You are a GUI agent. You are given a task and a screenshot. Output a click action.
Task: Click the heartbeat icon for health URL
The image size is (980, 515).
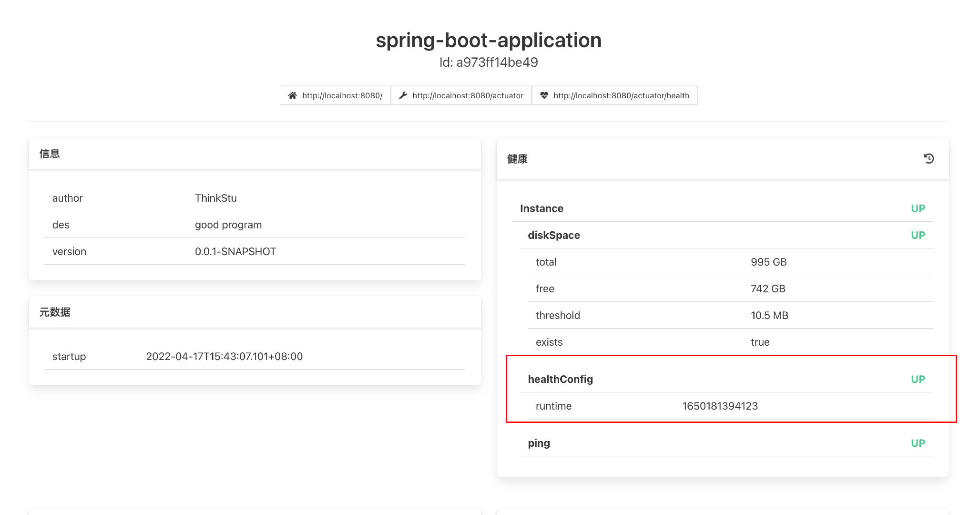pos(544,95)
